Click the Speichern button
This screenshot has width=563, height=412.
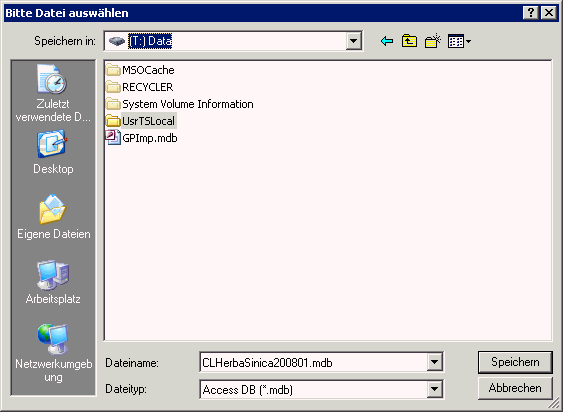[515, 362]
